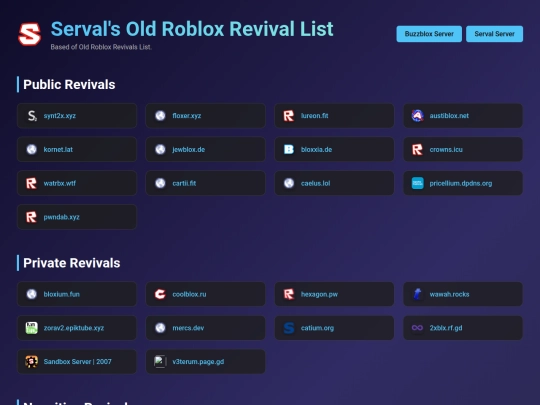This screenshot has width=540, height=405.
Task: Click the zorav2.epiktube.xyz green icon
Action: tap(32, 328)
